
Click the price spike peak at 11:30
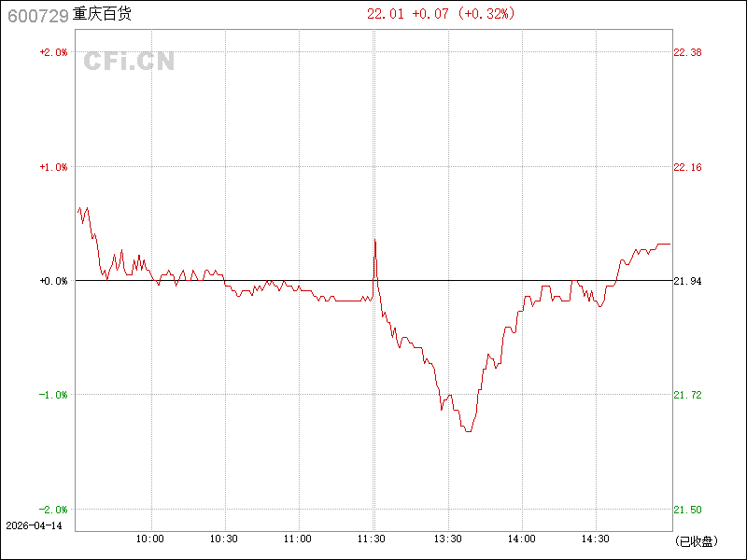point(375,240)
